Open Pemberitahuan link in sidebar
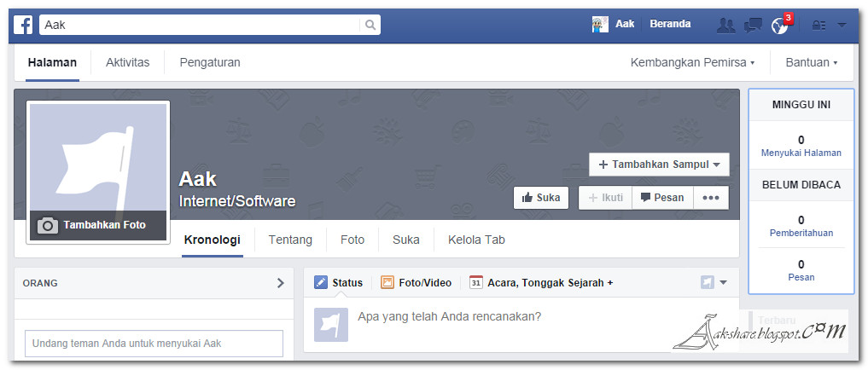868x370 pixels. tap(801, 233)
